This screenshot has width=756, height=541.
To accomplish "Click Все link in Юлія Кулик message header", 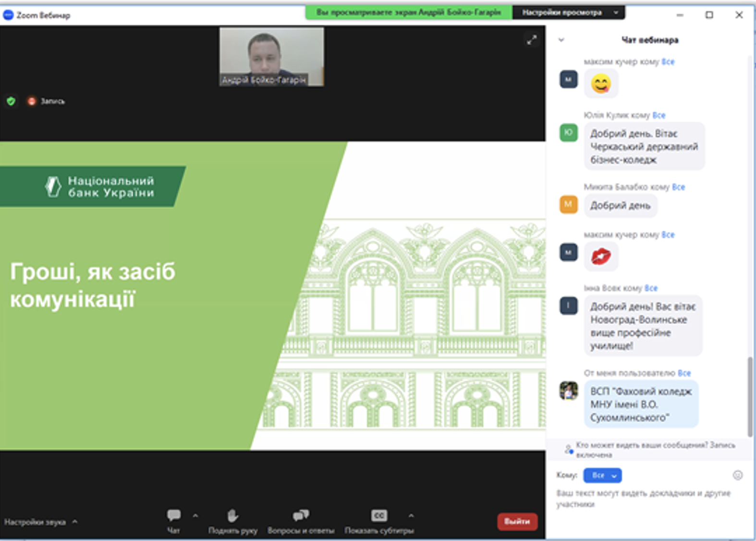I will click(659, 115).
